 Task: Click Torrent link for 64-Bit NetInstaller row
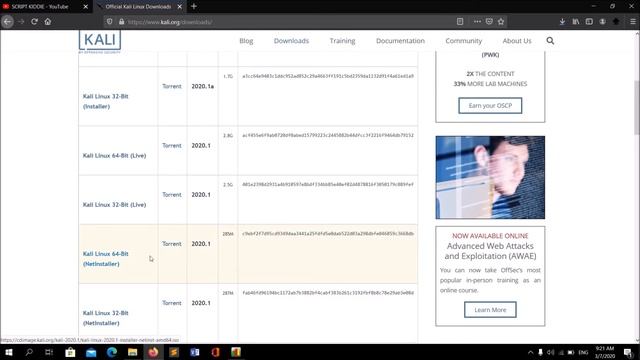171,243
